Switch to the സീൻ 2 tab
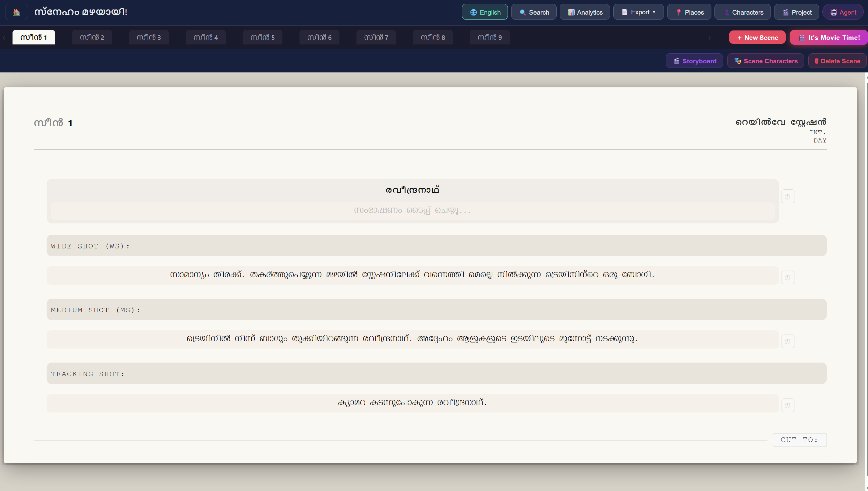Viewport: 868px width, 491px height. tap(92, 37)
